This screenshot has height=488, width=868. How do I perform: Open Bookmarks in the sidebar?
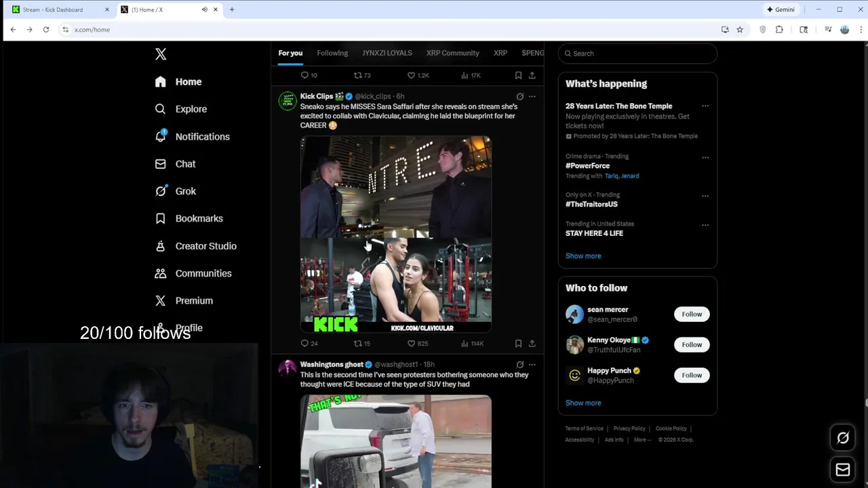(189, 218)
